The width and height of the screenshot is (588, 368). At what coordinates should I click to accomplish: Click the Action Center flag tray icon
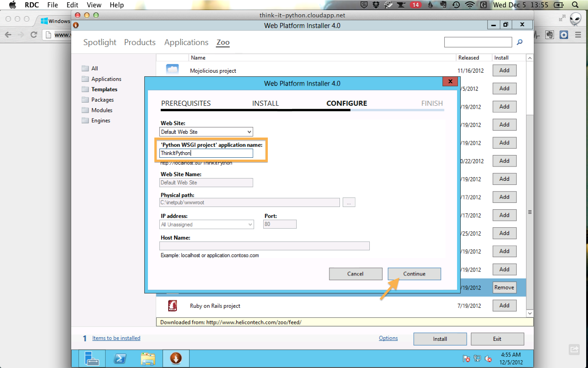click(466, 358)
